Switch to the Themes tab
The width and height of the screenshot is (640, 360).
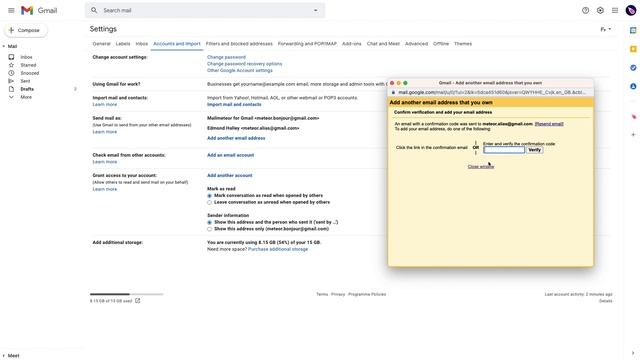[463, 44]
